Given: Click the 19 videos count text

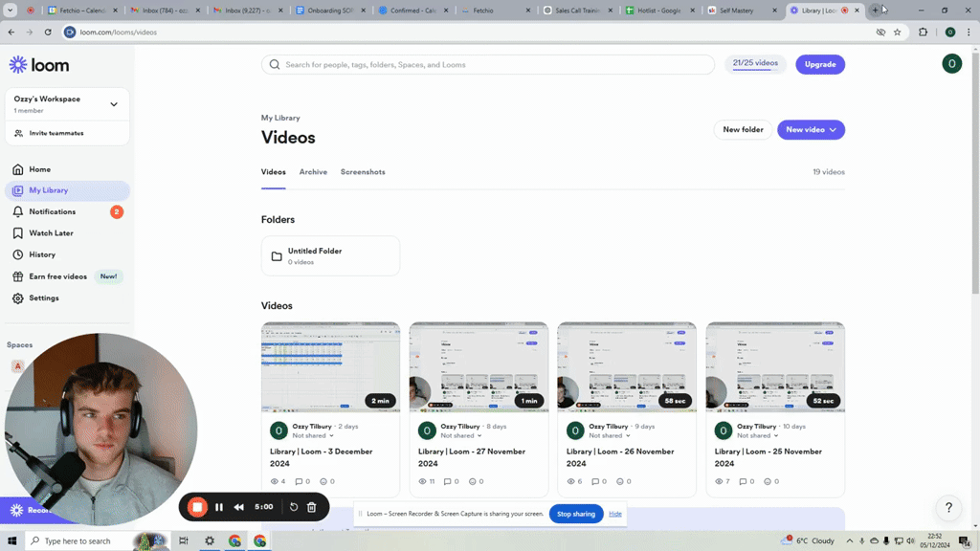Looking at the screenshot, I should 828,172.
